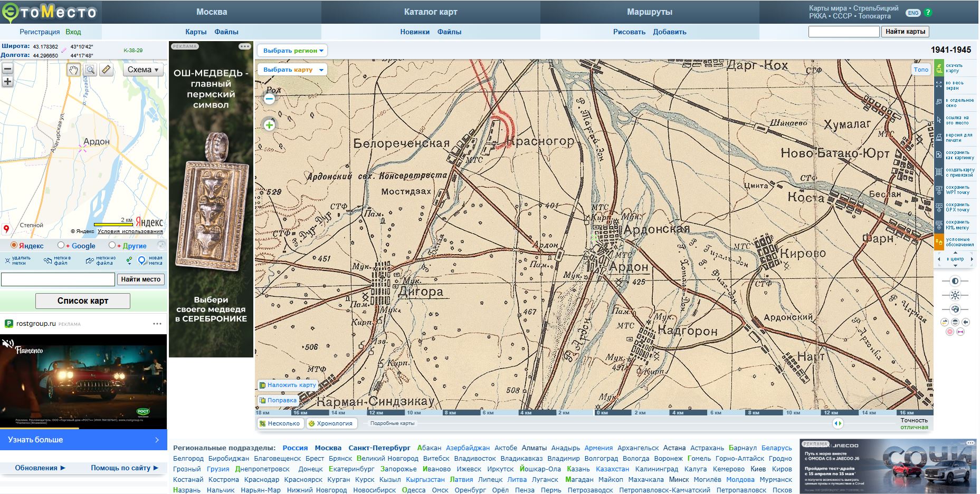Image resolution: width=980 pixels, height=494 pixels.
Task: Click the red location pin on small map
Action: pyautogui.click(x=7, y=229)
